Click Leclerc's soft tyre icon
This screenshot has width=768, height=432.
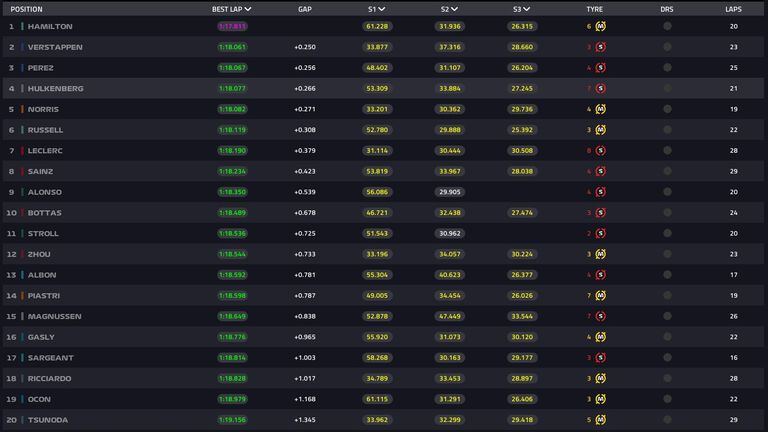click(601, 151)
